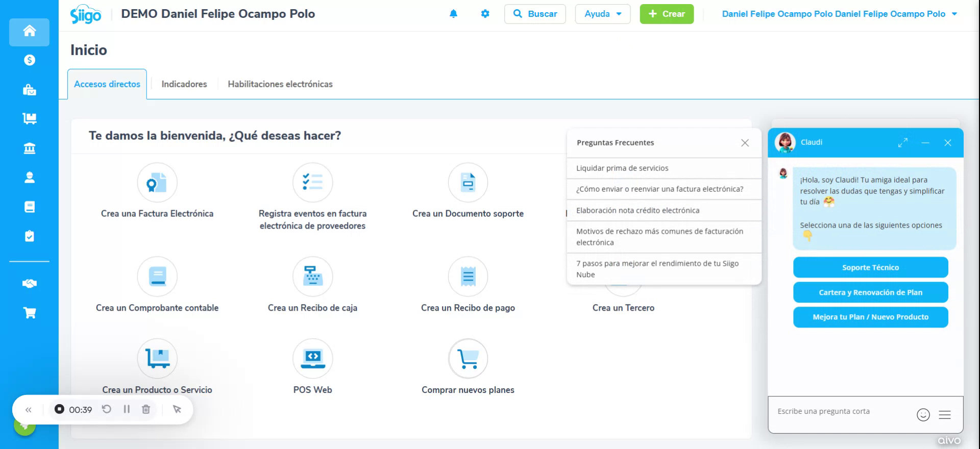
Task: Open the shopping cart sidebar icon
Action: click(30, 313)
